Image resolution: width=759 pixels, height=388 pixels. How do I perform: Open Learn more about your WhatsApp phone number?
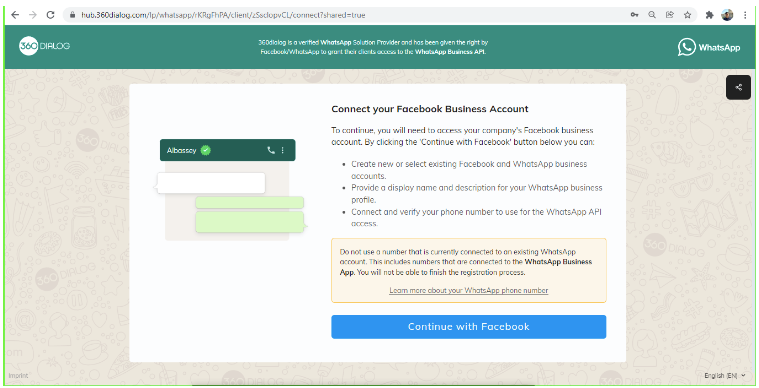(x=469, y=290)
